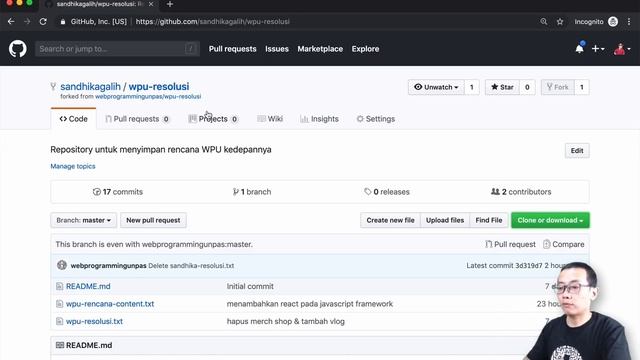The height and width of the screenshot is (360, 640).
Task: Click the README.md file icon
Action: coord(60,287)
